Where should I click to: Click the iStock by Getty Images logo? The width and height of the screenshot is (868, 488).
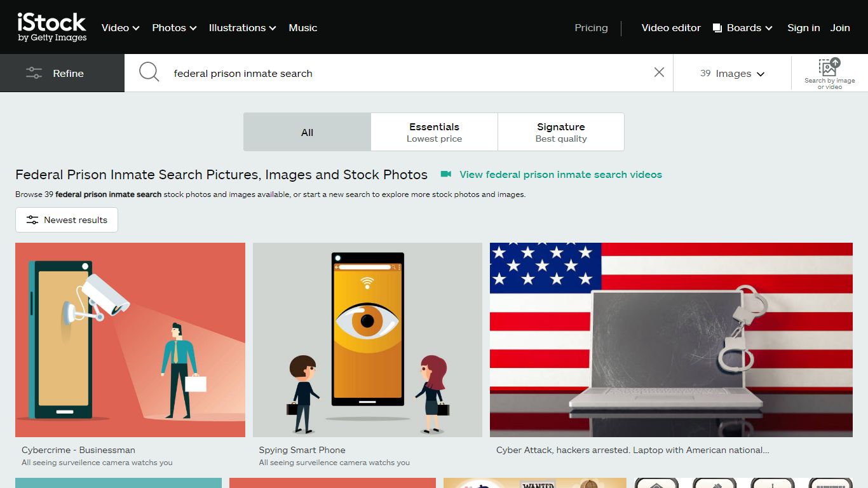52,27
